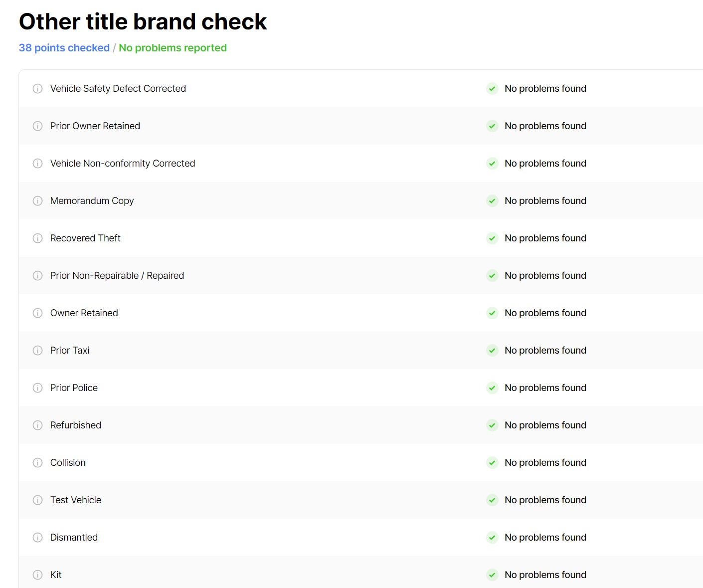Click the 'Owner Retained' row label

[84, 313]
